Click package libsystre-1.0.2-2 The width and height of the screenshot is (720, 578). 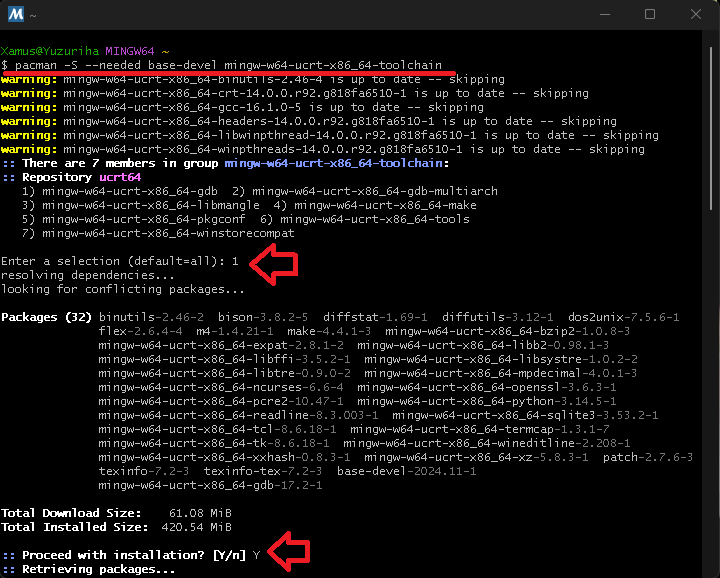tap(501, 359)
